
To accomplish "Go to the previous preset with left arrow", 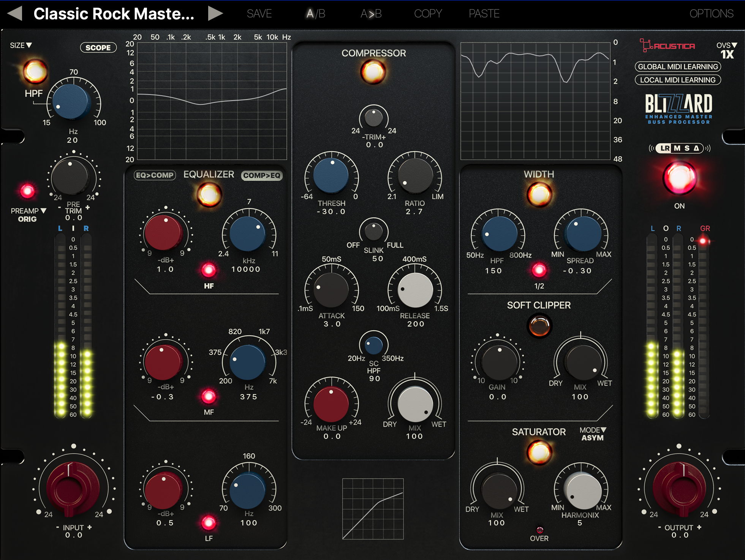I will tap(15, 13).
